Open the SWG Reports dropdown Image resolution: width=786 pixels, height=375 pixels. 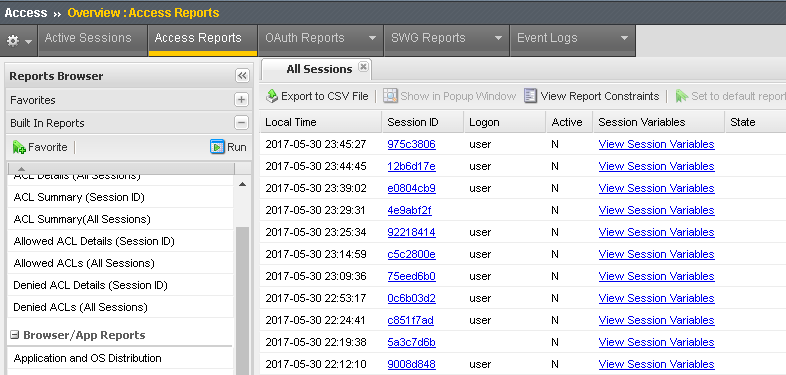click(498, 38)
